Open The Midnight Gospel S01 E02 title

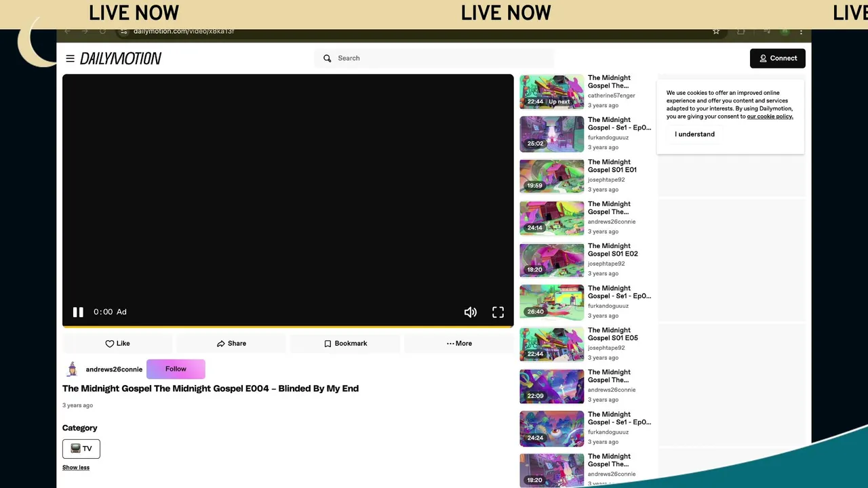point(612,250)
